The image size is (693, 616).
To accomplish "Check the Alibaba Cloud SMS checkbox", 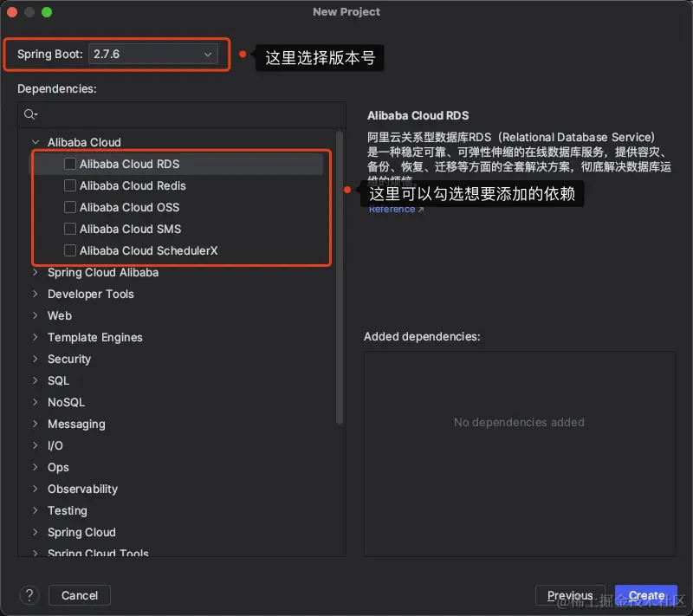I will 70,229.
